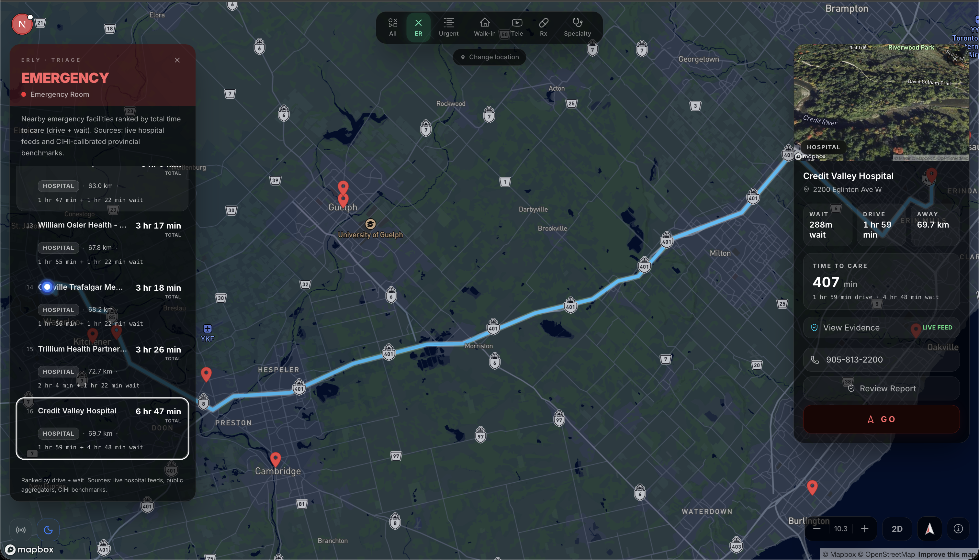Show All facility categories
This screenshot has height=560, width=979.
pyautogui.click(x=393, y=27)
